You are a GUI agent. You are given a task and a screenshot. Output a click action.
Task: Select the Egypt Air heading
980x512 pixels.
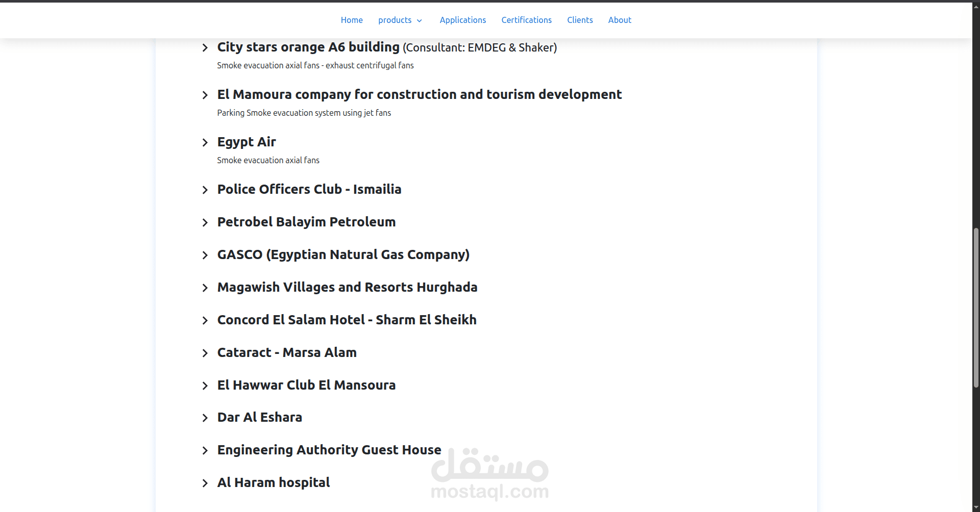tap(247, 142)
